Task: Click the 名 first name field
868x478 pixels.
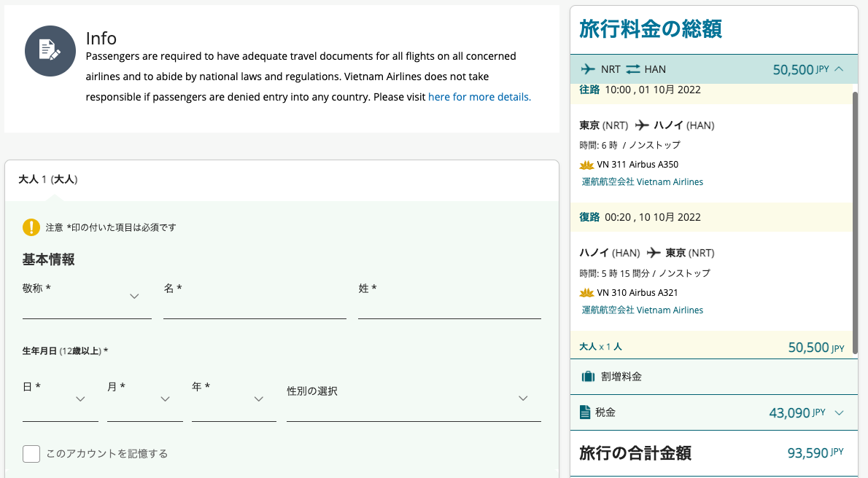Action: [x=255, y=299]
